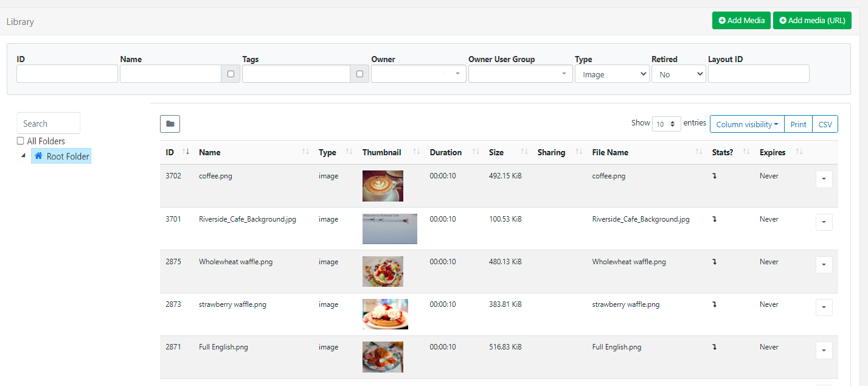Click Stats icon in Full English.png row

(715, 347)
